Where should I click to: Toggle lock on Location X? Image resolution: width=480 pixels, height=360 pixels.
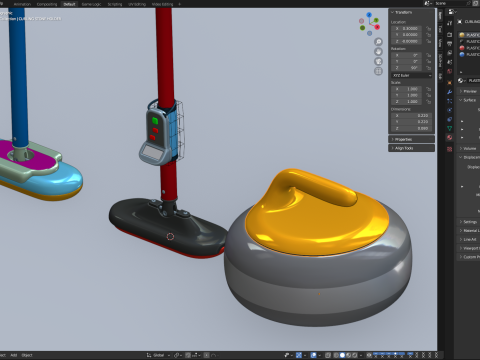tap(428, 29)
